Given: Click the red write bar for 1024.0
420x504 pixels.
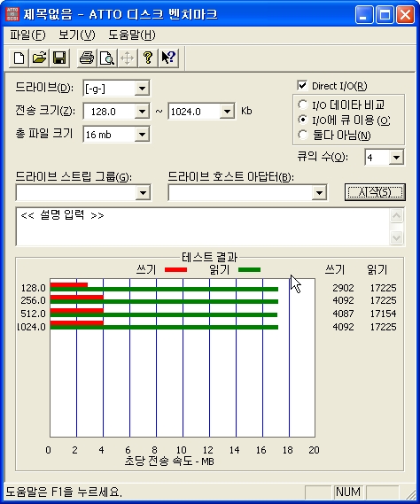Looking at the screenshot, I should tap(77, 323).
